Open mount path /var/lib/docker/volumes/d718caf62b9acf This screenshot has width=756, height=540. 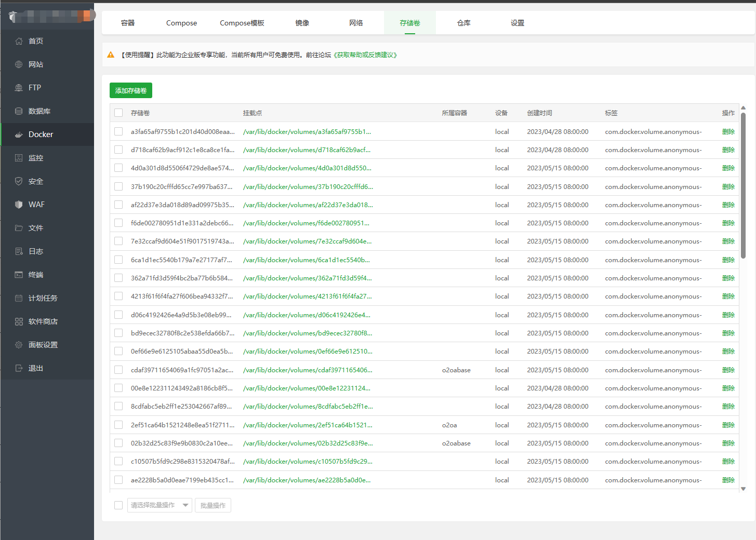(307, 150)
